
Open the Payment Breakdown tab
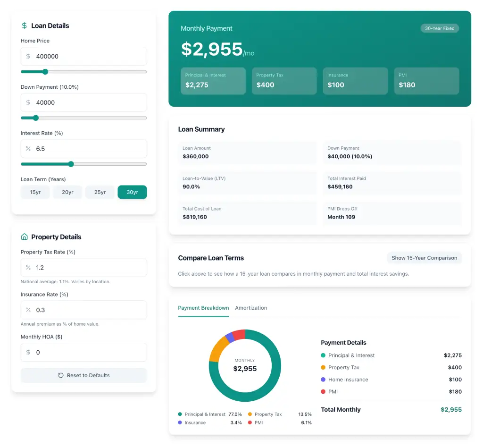coord(203,308)
